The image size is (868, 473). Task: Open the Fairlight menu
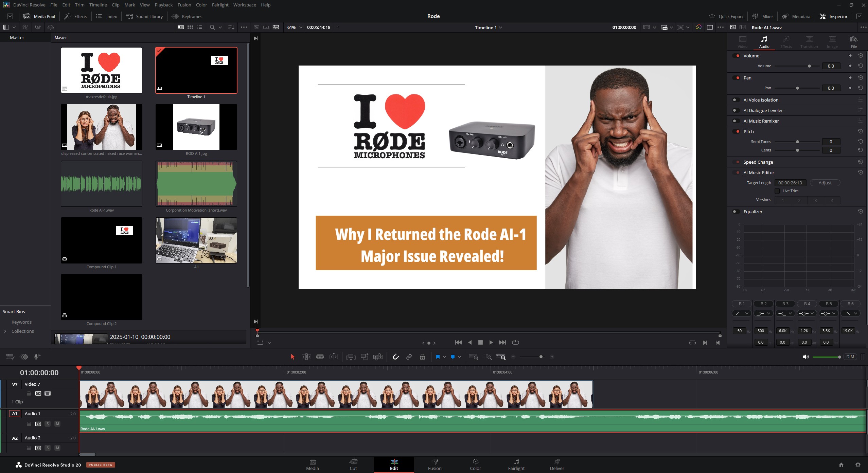click(x=220, y=5)
